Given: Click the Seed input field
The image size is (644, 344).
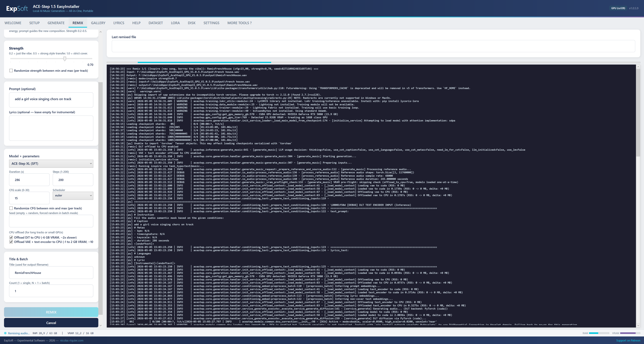Looking at the screenshot, I should (51, 221).
